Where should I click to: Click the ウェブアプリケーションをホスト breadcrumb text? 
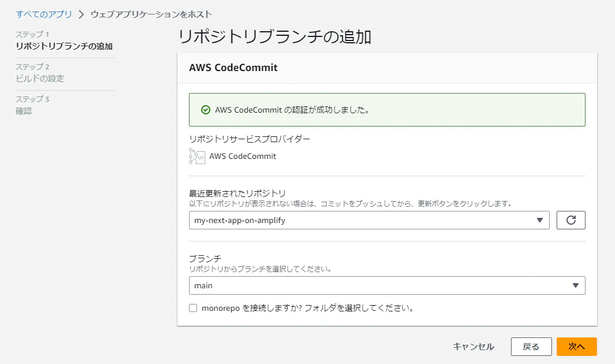coord(151,14)
